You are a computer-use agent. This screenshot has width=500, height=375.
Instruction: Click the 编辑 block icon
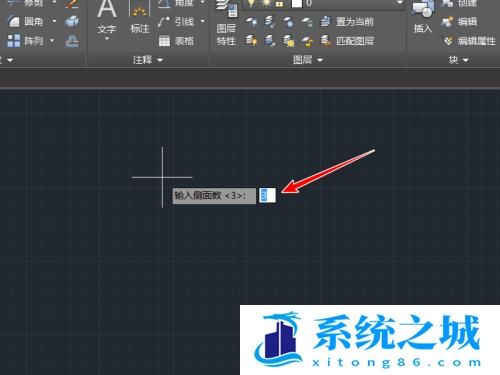click(x=447, y=22)
